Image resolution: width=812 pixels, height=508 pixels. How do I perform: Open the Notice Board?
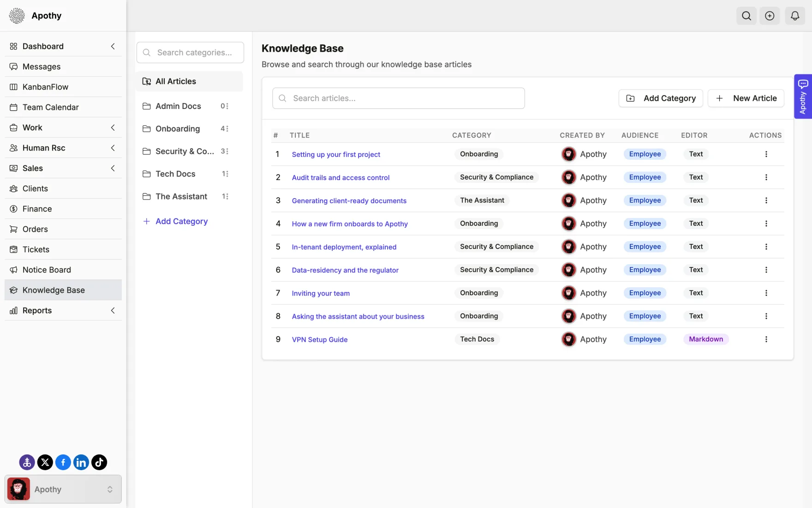point(63,270)
